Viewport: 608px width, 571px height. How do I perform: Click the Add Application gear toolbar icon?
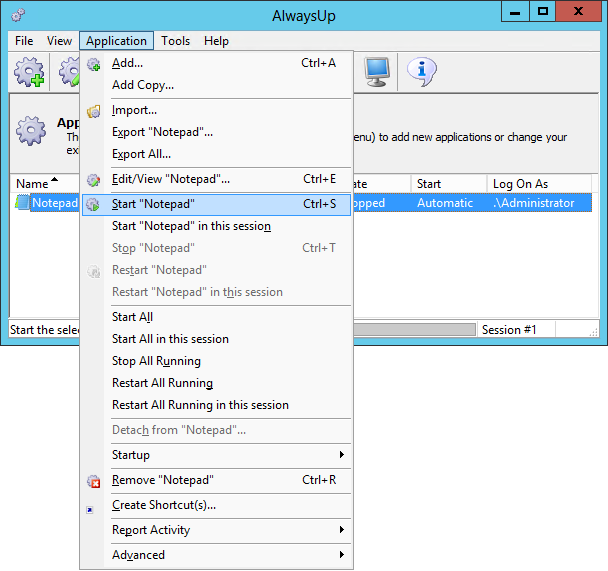29,72
